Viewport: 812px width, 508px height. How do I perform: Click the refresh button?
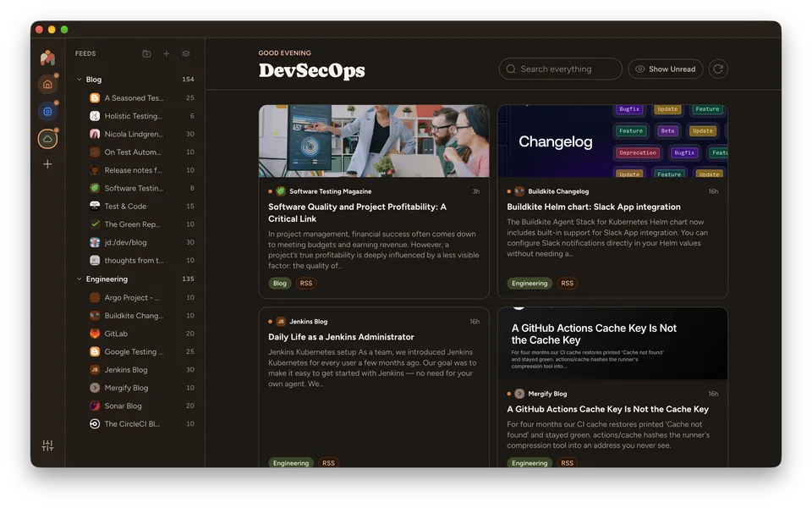pos(718,69)
